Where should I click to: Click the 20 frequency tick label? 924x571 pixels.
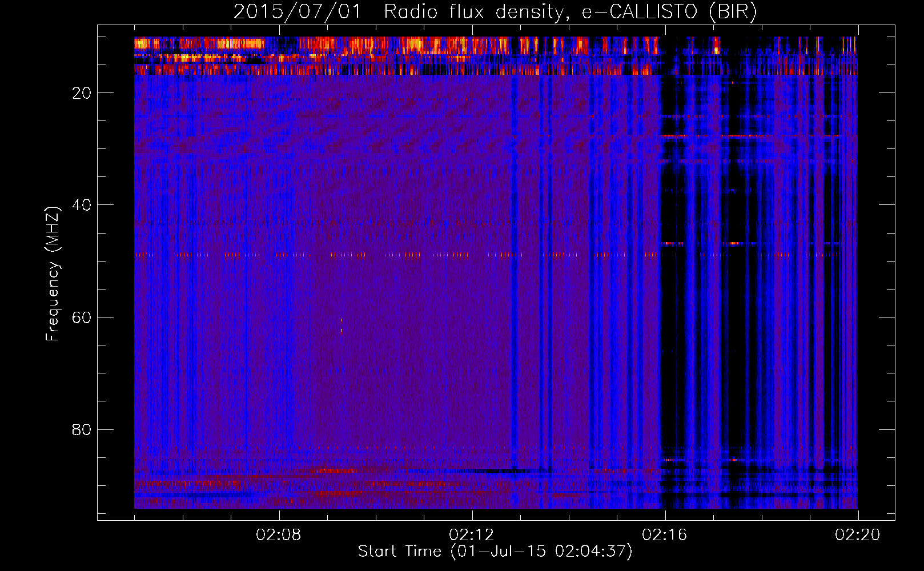pyautogui.click(x=82, y=93)
